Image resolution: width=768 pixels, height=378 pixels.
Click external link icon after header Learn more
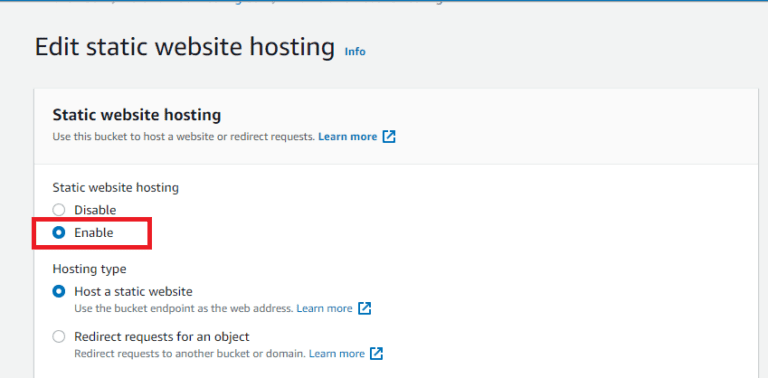point(389,137)
